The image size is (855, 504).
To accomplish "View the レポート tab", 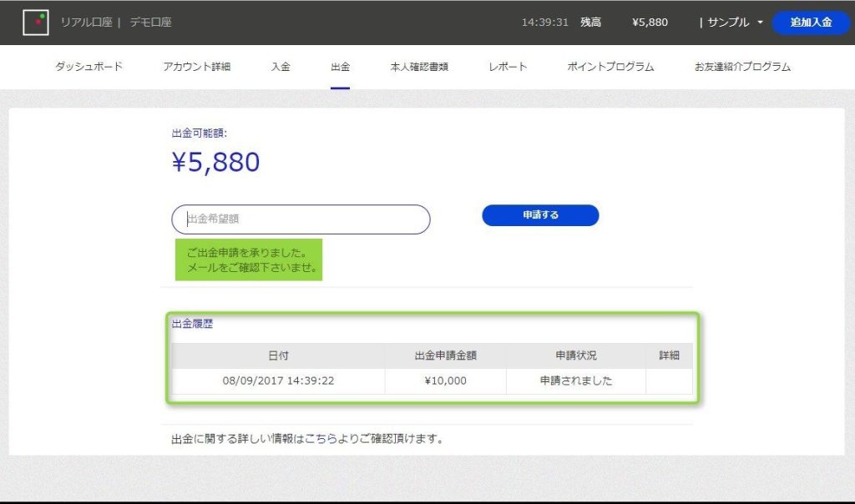I will 508,67.
